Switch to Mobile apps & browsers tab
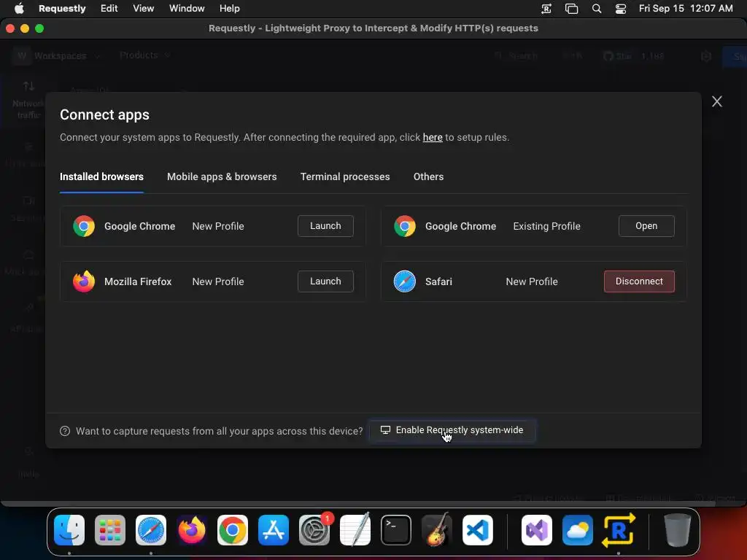The height and width of the screenshot is (560, 747). click(x=222, y=176)
